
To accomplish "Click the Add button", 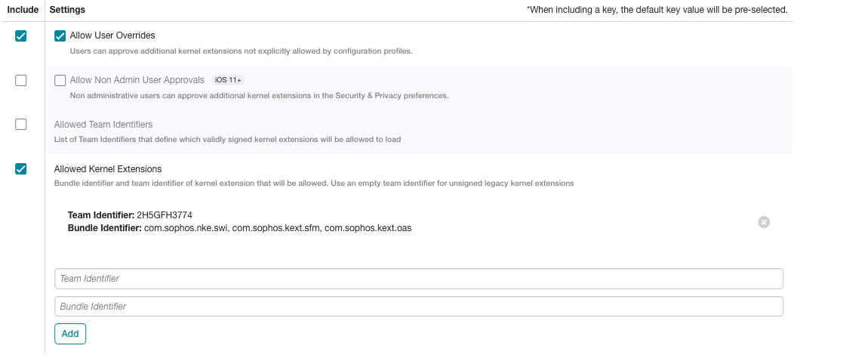I will pyautogui.click(x=70, y=334).
